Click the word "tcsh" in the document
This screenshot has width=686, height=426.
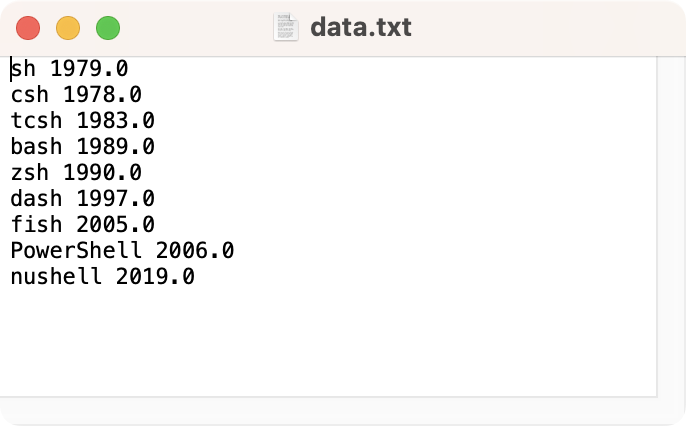point(37,121)
